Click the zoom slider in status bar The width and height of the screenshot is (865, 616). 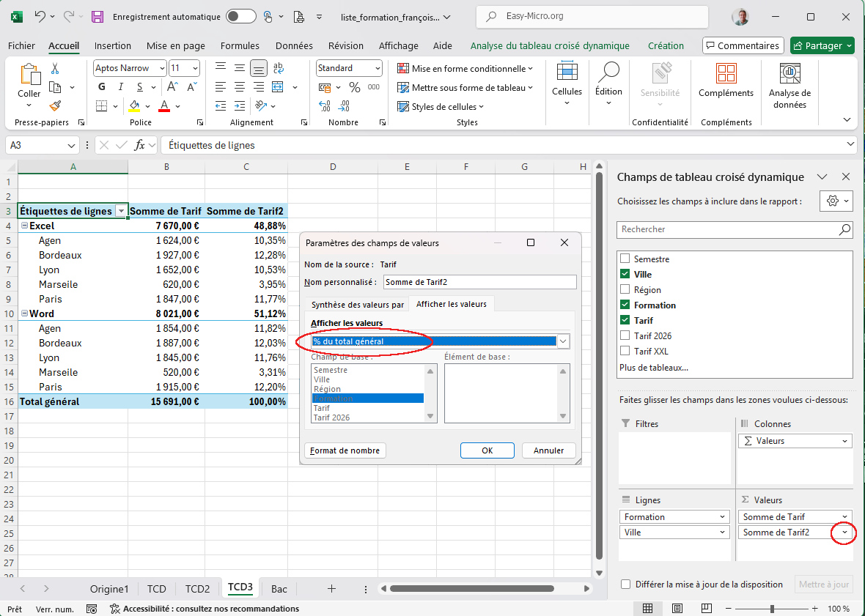pos(772,609)
